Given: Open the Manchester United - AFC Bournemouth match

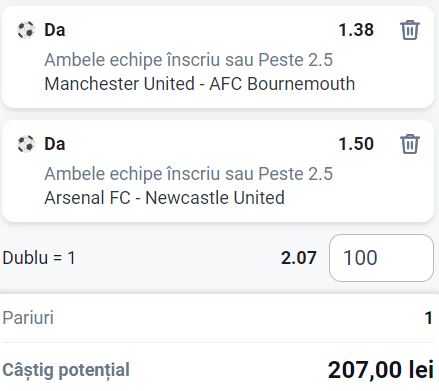Looking at the screenshot, I should [200, 83].
